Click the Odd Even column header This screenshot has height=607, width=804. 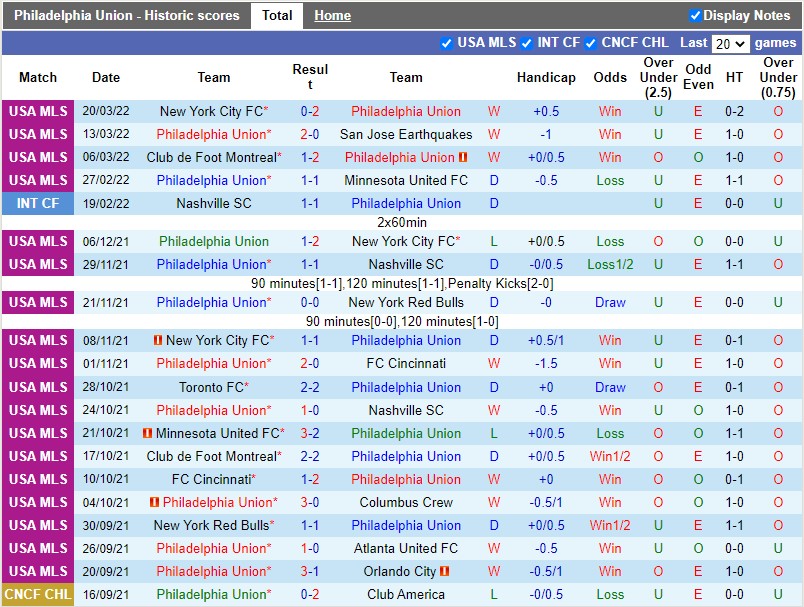click(698, 77)
